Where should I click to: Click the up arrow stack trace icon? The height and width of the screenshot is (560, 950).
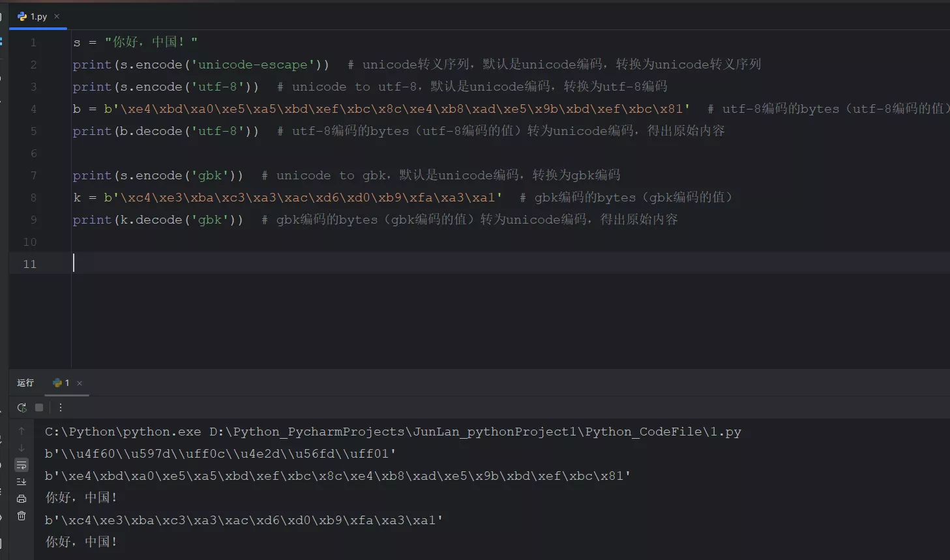(x=22, y=431)
